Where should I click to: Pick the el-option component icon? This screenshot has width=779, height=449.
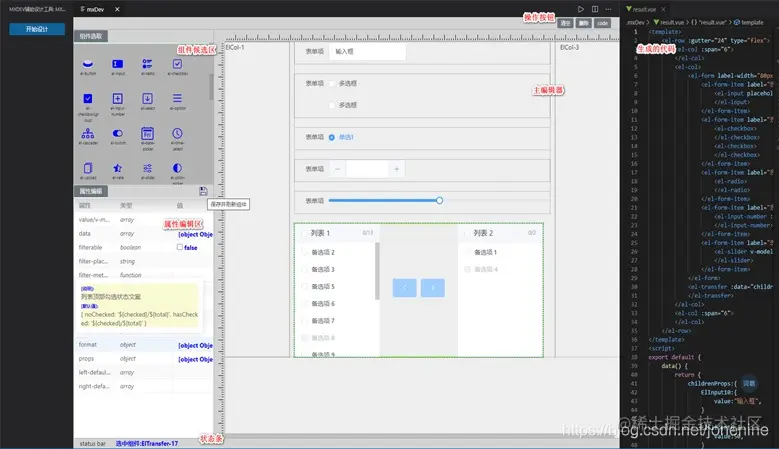pos(177,98)
